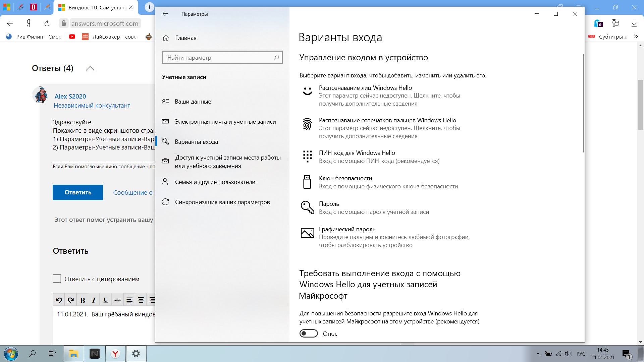Open Субтитры bookmark
The image size is (644, 362).
(608, 37)
